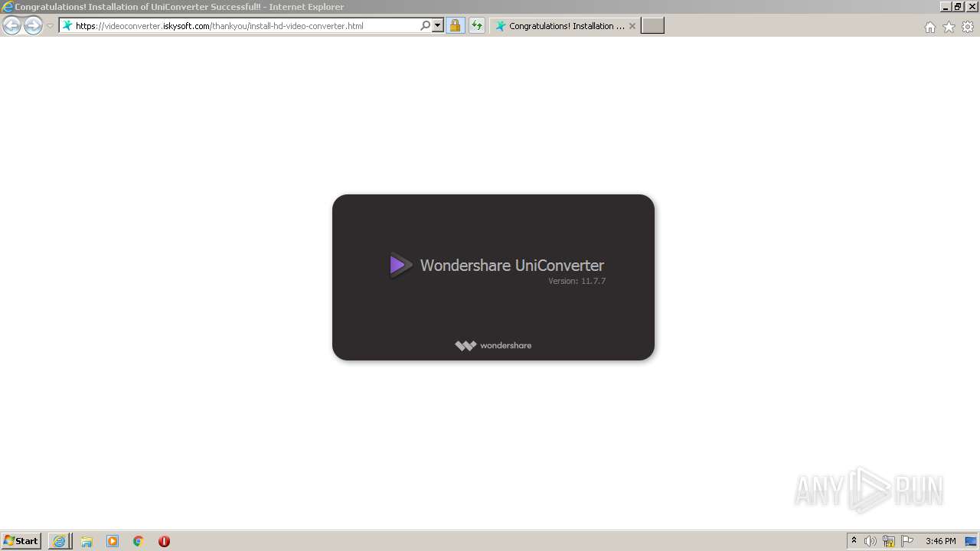Click the "Version: 11.7.7" text

(577, 282)
